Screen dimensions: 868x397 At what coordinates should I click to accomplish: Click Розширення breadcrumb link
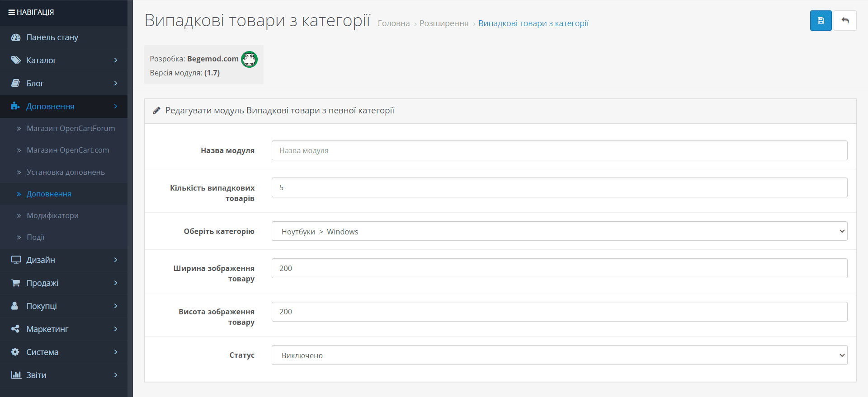pos(444,23)
